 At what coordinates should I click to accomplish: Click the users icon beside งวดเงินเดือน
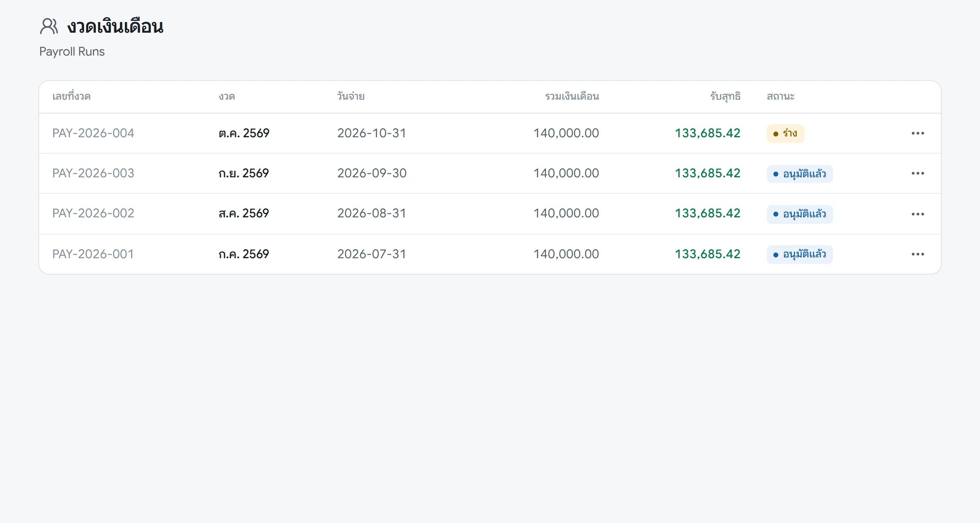[x=49, y=26]
